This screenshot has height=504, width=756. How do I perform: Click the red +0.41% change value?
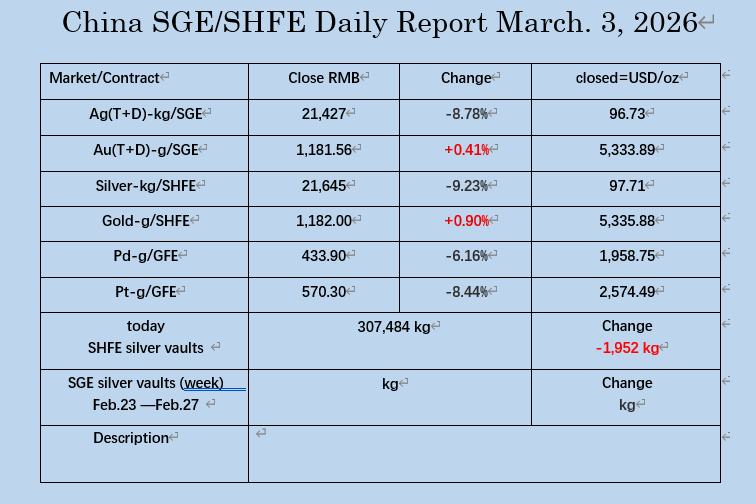(x=466, y=150)
